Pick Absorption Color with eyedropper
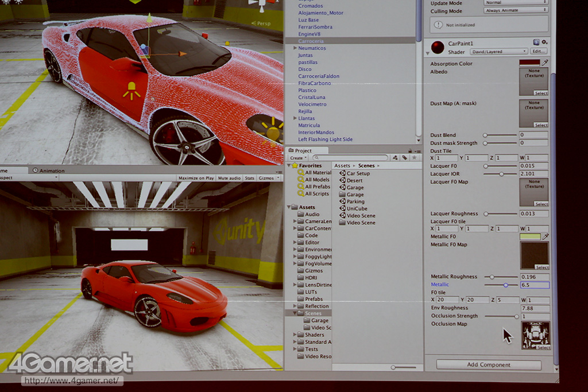The height and width of the screenshot is (392, 588). (545, 63)
